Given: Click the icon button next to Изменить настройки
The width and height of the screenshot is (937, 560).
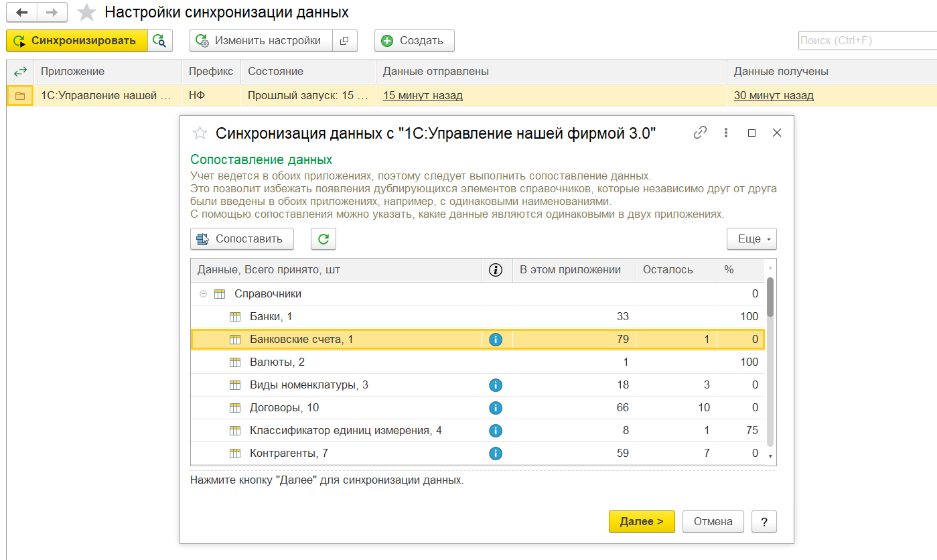Looking at the screenshot, I should pos(344,41).
